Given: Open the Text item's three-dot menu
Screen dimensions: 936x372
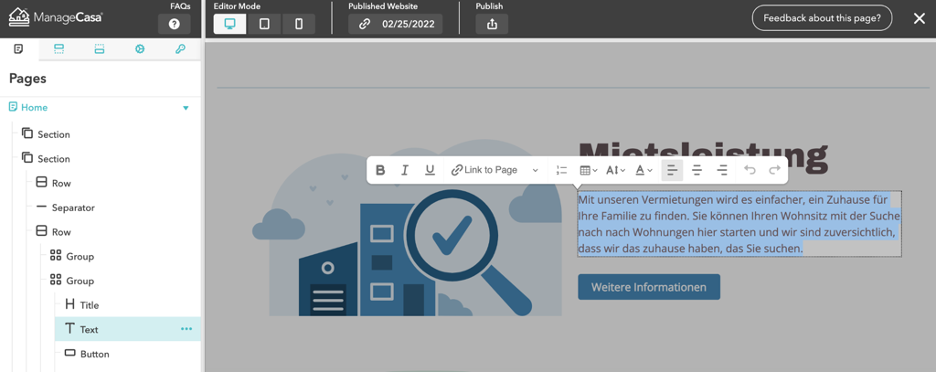Looking at the screenshot, I should 186,329.
